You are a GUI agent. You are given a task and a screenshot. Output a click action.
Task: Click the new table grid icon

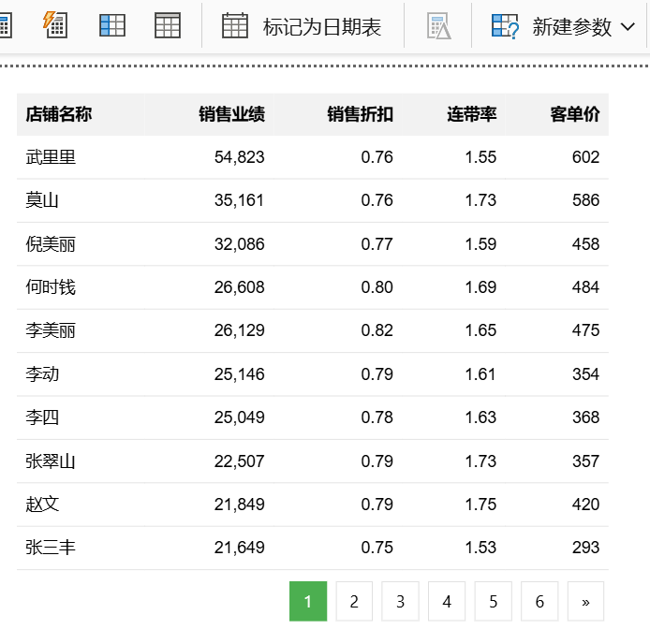[168, 25]
